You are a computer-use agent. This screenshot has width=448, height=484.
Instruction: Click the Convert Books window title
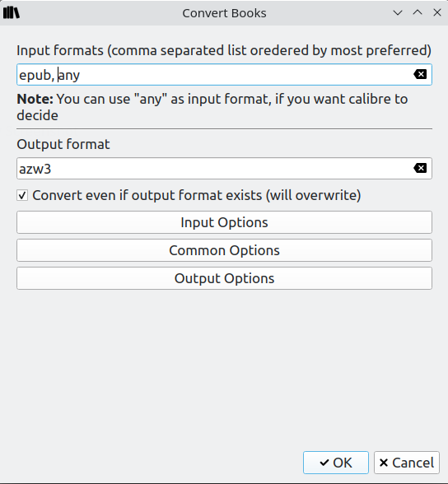(x=224, y=13)
